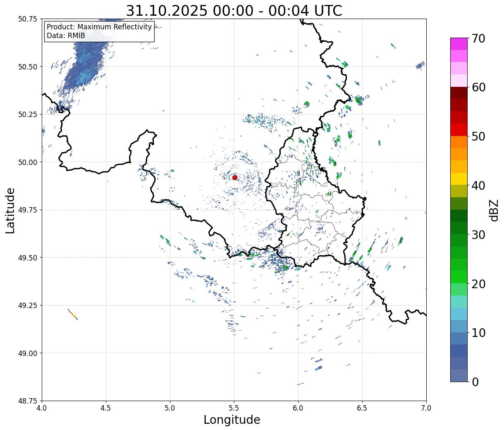Viewport: 504px width, 430px height.
Task: Click the longitude tick label 6.5
Action: [x=362, y=408]
